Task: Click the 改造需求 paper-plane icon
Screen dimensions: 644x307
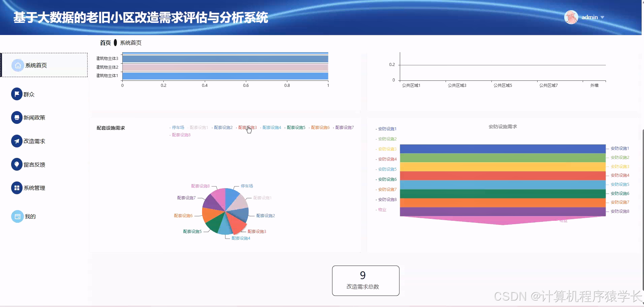Action: tap(17, 141)
